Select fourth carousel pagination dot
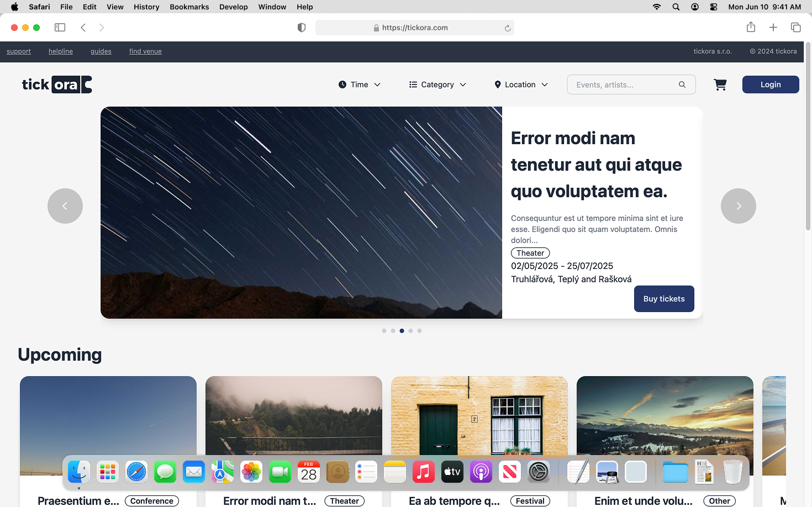Screen dimensions: 812x507 pyautogui.click(x=410, y=331)
